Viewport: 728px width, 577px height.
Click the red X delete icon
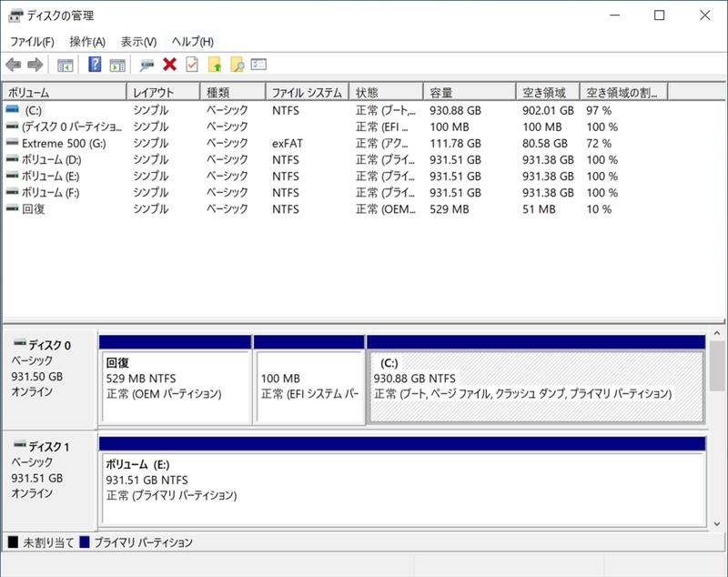169,65
